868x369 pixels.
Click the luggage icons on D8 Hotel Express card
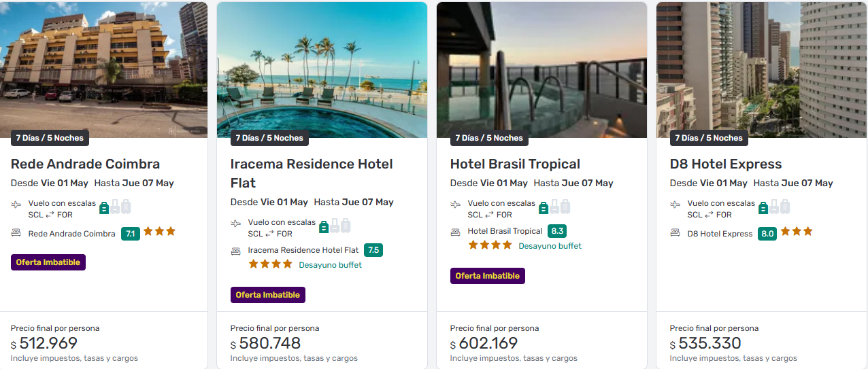click(x=775, y=207)
